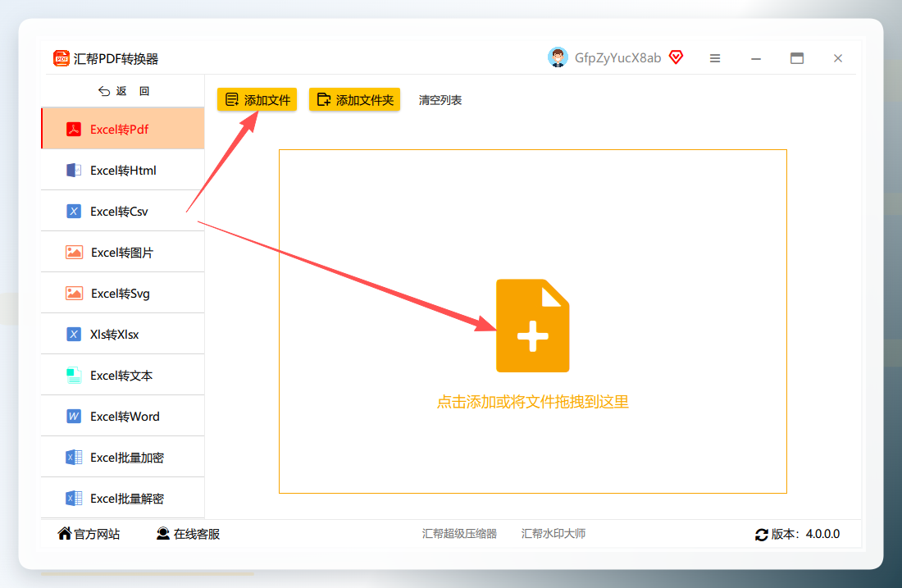Open the 汇帮水印大师 link

553,533
